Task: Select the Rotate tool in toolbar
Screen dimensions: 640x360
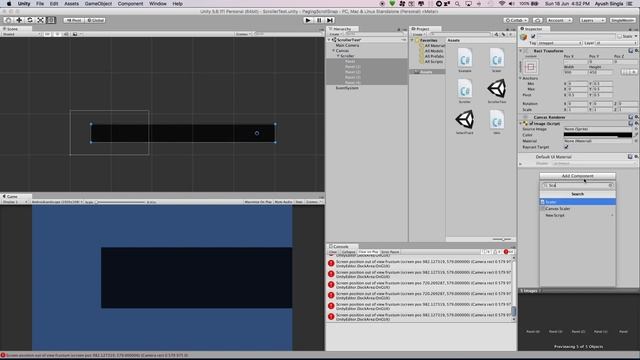Action: (x=30, y=20)
